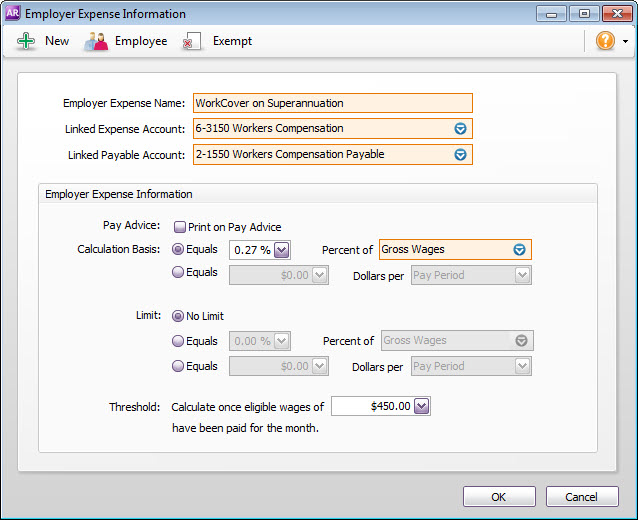Screen dimensions: 638x520
Task: Select Calculation Basis dollars Equals radio
Action: (179, 272)
